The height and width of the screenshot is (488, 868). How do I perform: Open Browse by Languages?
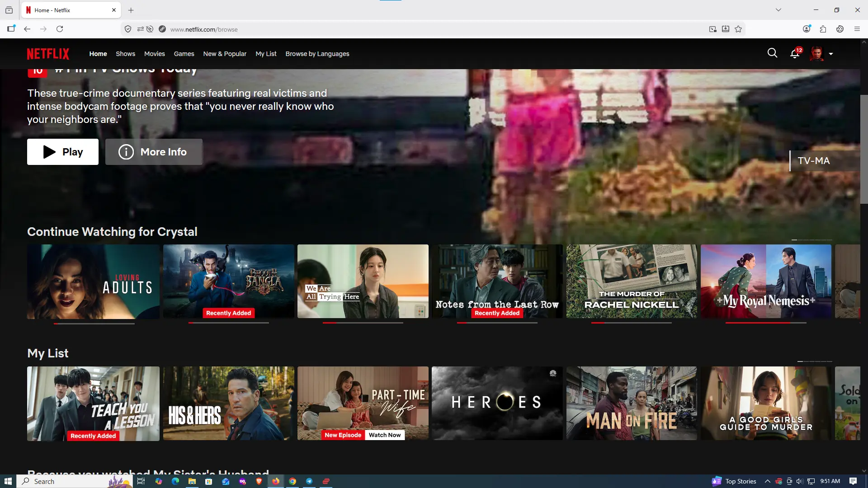point(317,54)
